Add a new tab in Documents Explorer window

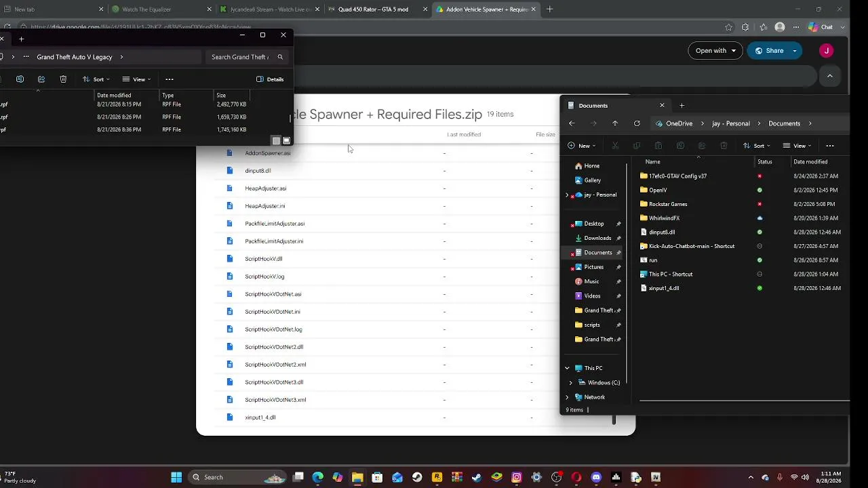682,105
